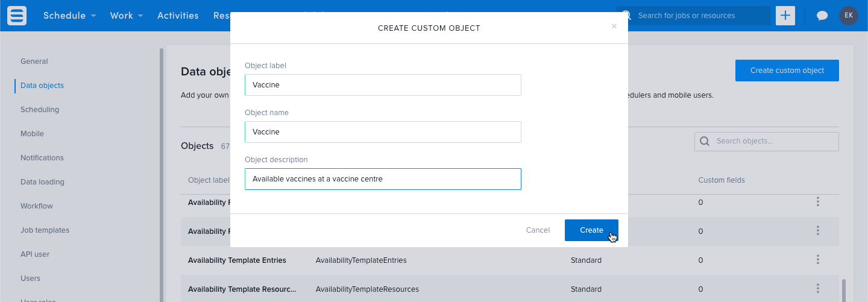Click the Create button in dialog
This screenshot has width=868, height=302.
click(591, 230)
